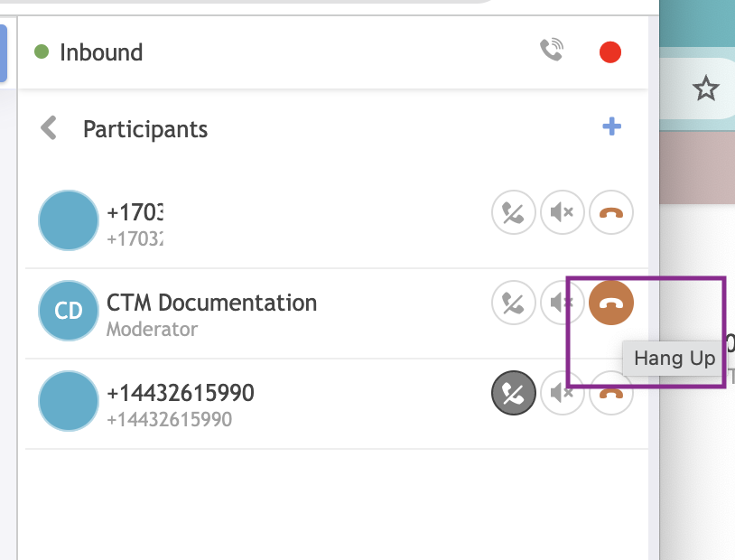Select the +14432615990 participant name
Image resolution: width=735 pixels, height=560 pixels.
point(180,393)
